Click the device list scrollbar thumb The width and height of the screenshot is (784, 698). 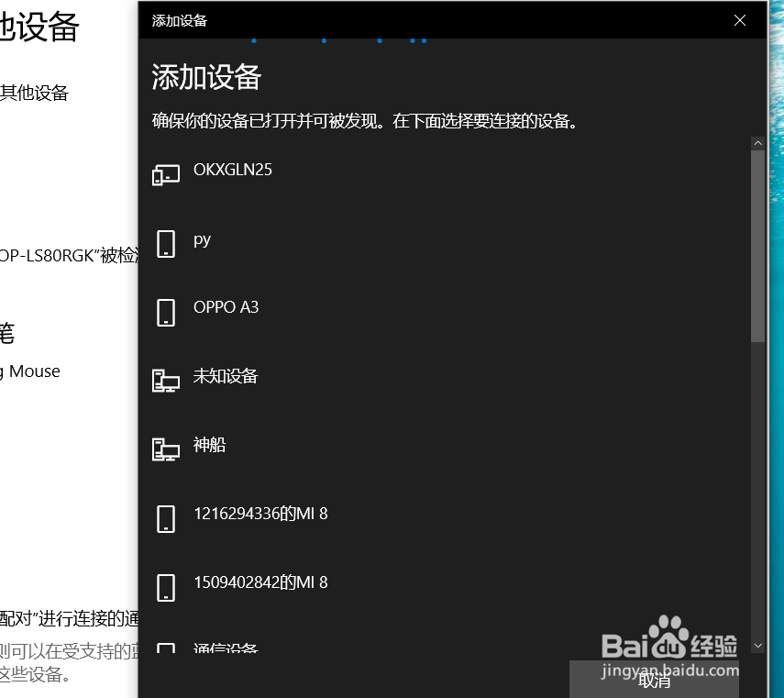coord(758,247)
